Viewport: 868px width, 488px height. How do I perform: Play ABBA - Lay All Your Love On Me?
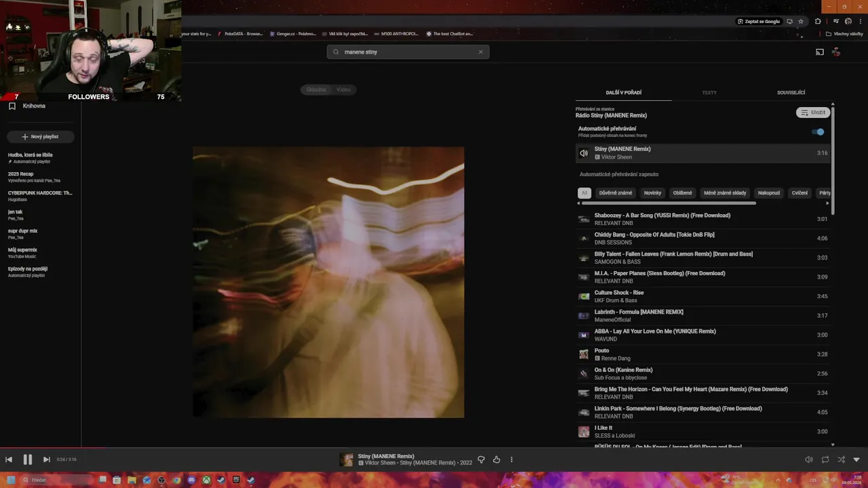tap(703, 335)
